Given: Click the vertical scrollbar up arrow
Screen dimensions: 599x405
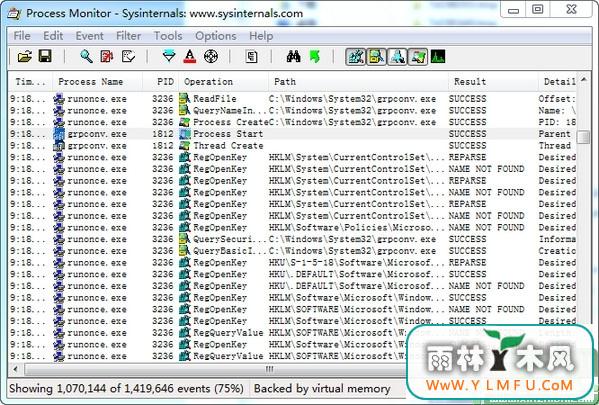Looking at the screenshot, I should 583,80.
